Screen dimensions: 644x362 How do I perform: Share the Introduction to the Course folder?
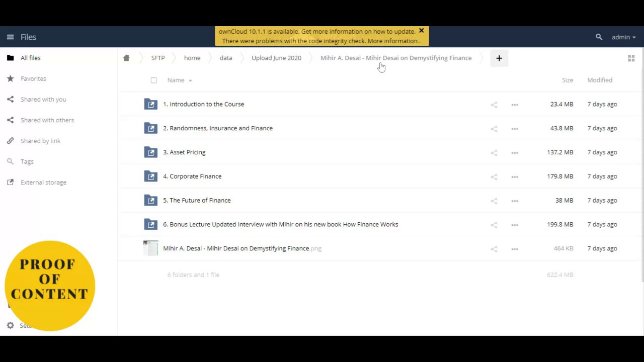(494, 105)
